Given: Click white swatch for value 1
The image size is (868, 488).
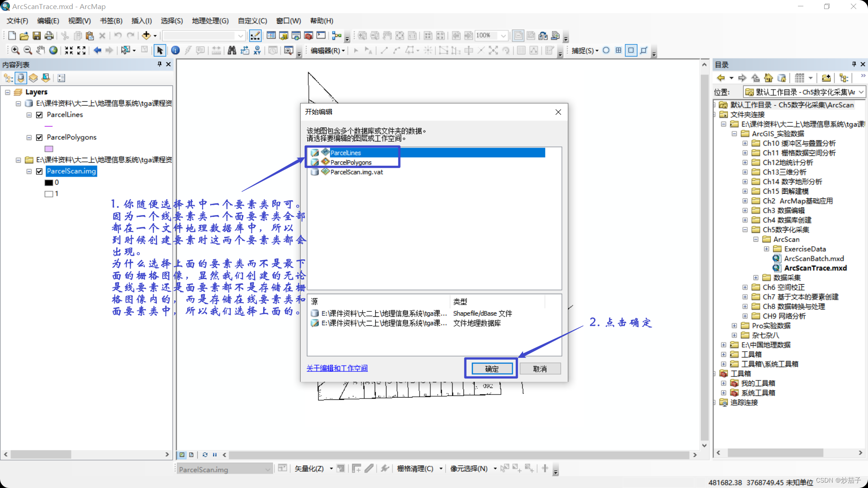Looking at the screenshot, I should [49, 194].
